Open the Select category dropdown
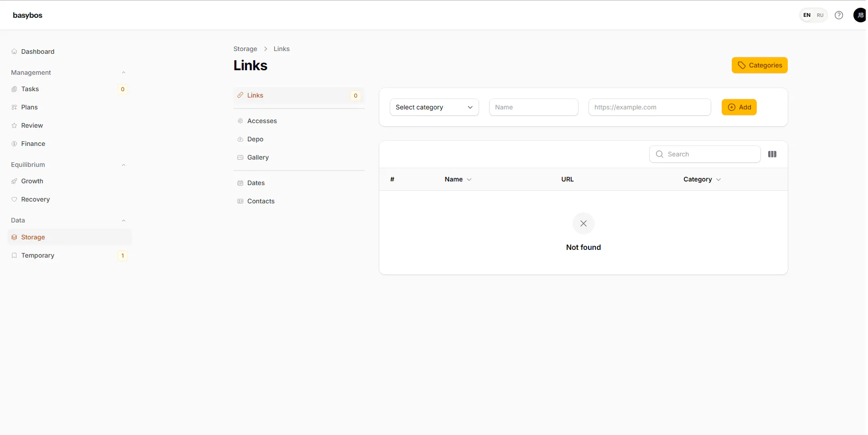 tap(434, 107)
